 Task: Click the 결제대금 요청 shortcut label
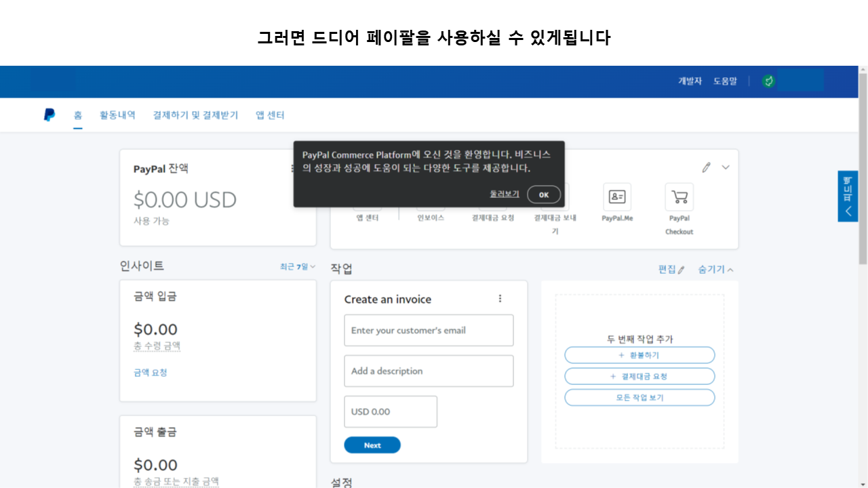pos(493,218)
